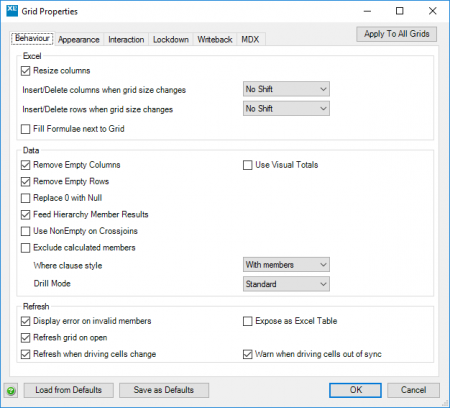Confirm settings with the OK button
Image resolution: width=450 pixels, height=408 pixels.
click(x=355, y=390)
